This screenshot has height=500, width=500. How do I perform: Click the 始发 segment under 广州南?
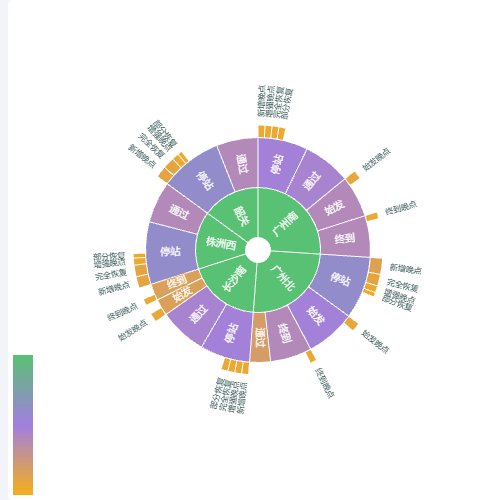(335, 207)
